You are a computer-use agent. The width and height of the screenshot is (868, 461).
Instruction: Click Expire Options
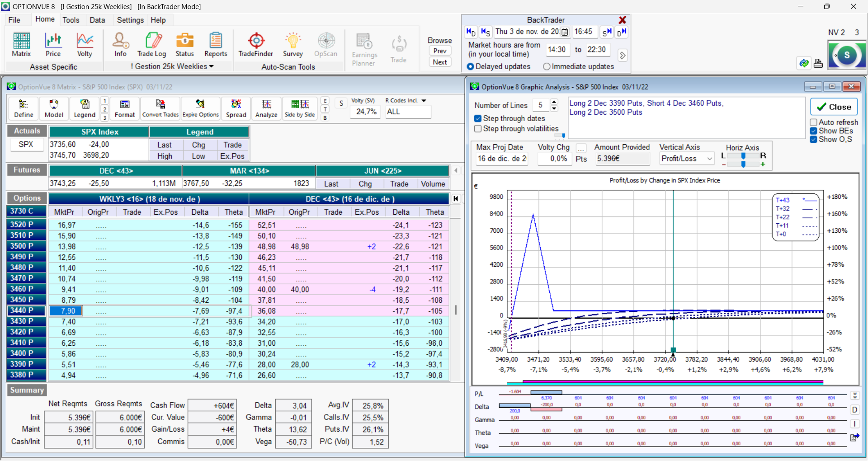pyautogui.click(x=200, y=108)
